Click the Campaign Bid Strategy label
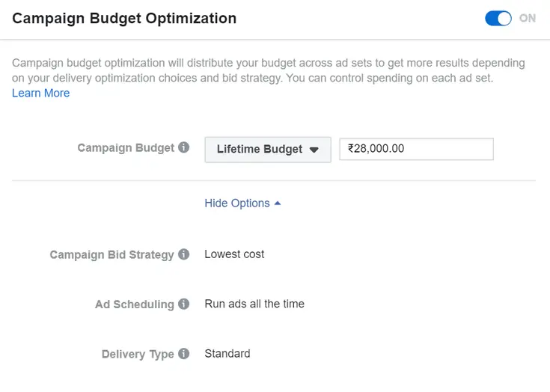The height and width of the screenshot is (392, 550). (x=111, y=255)
